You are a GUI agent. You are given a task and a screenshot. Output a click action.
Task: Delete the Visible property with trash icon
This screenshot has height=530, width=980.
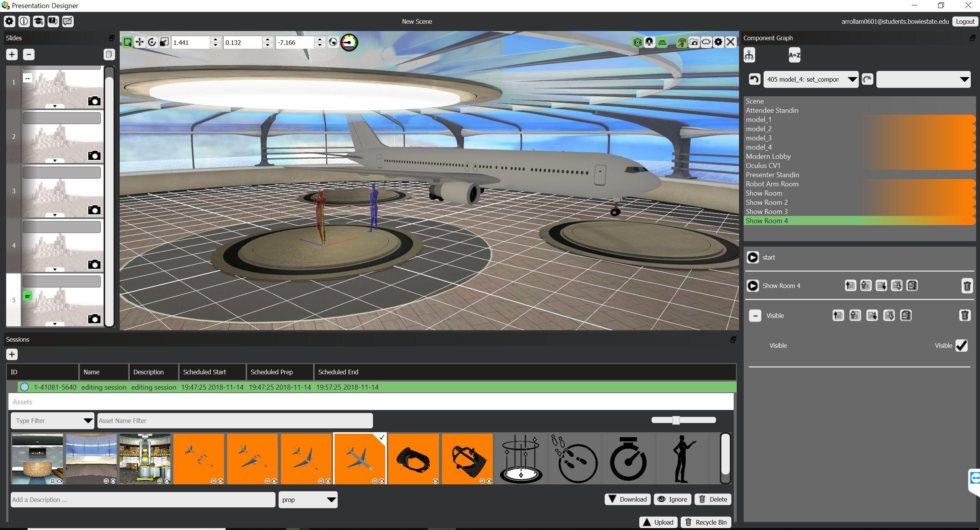(965, 316)
